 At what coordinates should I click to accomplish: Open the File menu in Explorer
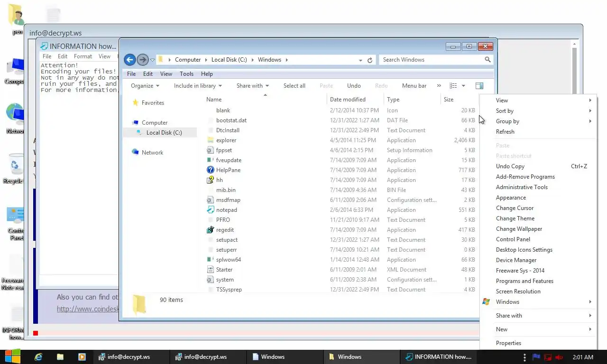pos(131,74)
